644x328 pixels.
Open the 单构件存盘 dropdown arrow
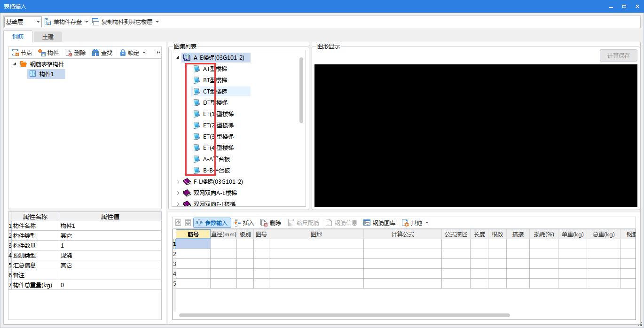pos(86,22)
